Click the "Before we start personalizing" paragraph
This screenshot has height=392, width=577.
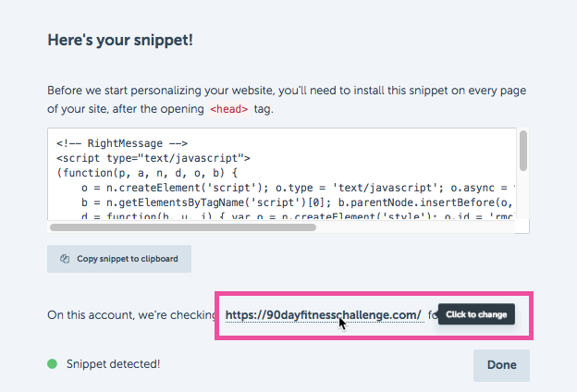pyautogui.click(x=287, y=100)
